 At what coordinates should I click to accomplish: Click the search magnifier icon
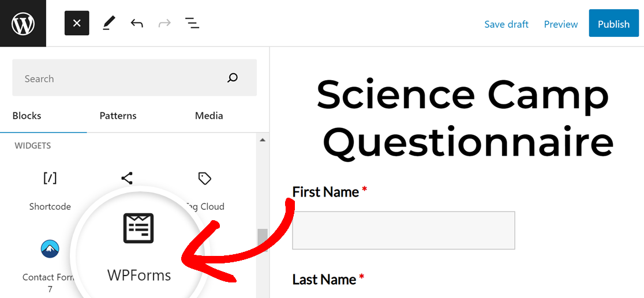point(233,78)
